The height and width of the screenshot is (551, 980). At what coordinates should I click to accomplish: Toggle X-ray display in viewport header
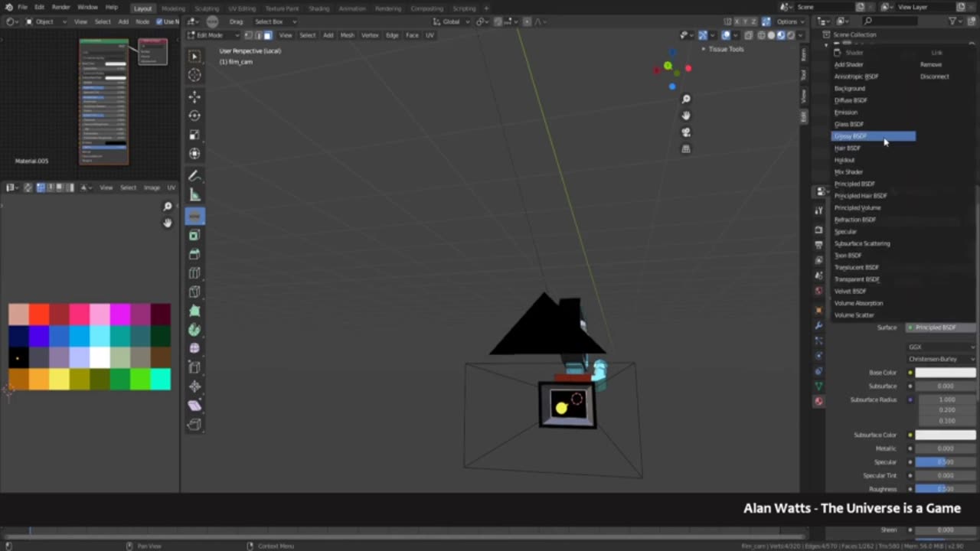click(750, 35)
